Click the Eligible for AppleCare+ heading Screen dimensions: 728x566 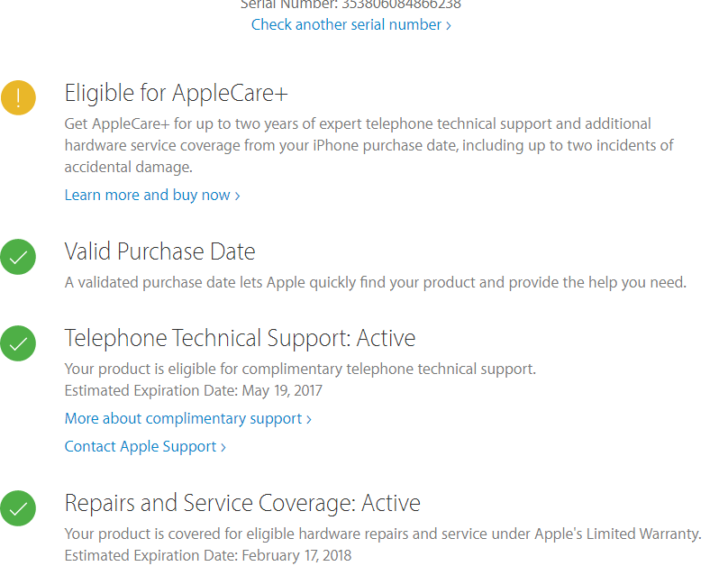pos(176,93)
